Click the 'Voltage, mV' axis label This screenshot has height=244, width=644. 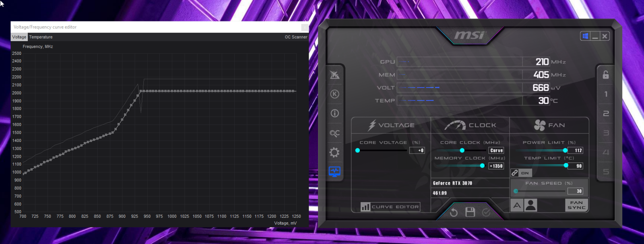[285, 223]
